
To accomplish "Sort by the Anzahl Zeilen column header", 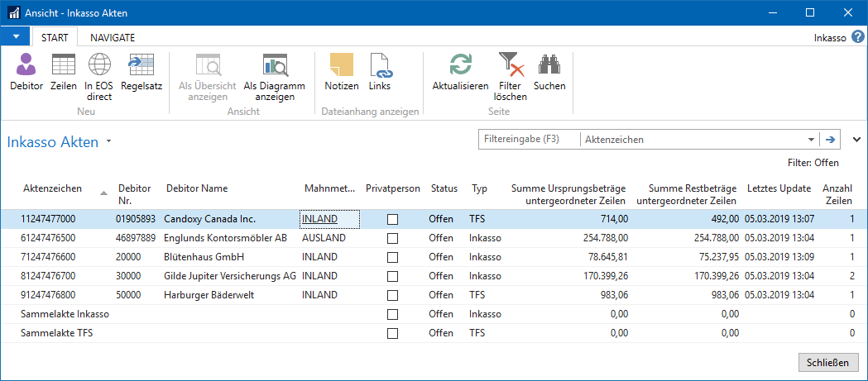I will tap(837, 194).
